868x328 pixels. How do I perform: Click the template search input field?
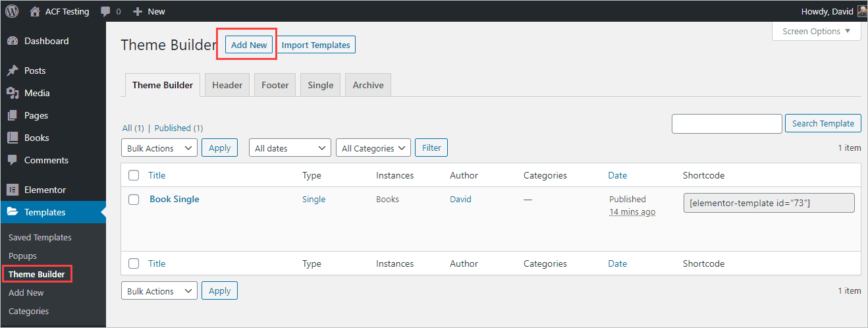click(727, 123)
